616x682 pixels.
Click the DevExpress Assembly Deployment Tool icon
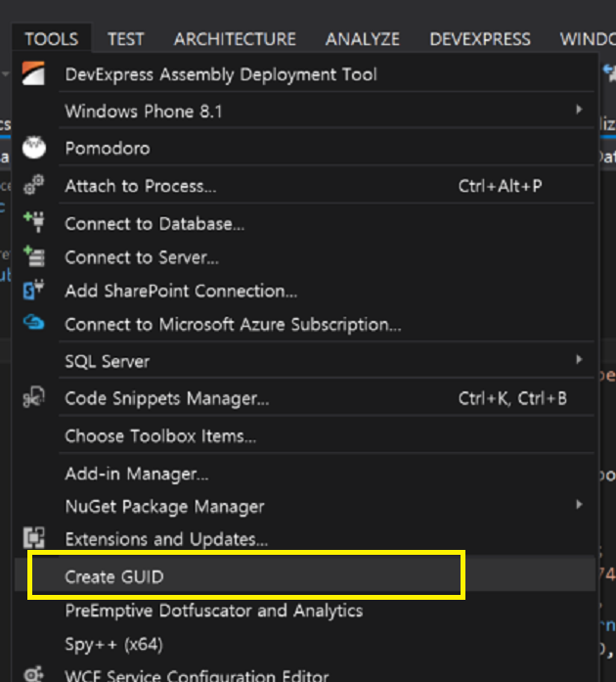click(33, 73)
